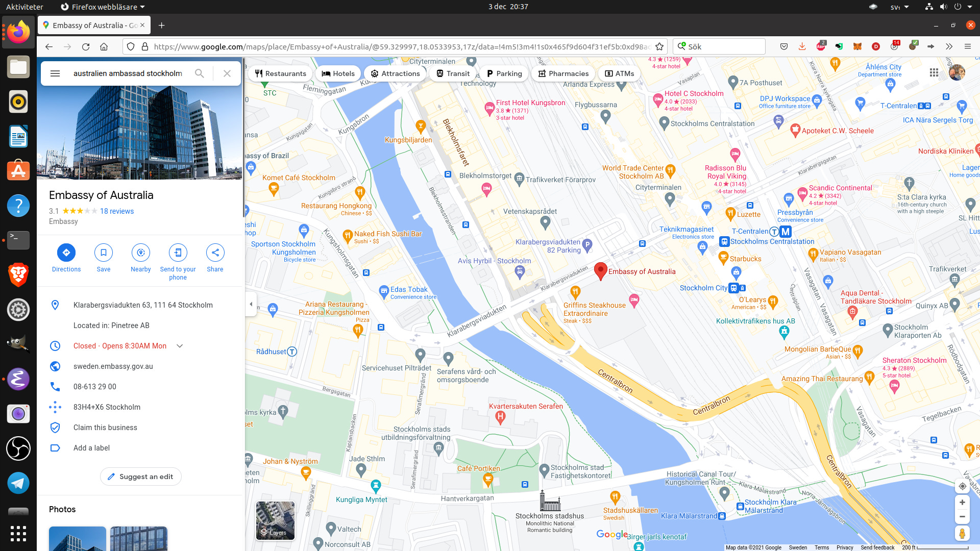The width and height of the screenshot is (980, 551).
Task: Open the 18 reviews link
Action: (x=117, y=211)
